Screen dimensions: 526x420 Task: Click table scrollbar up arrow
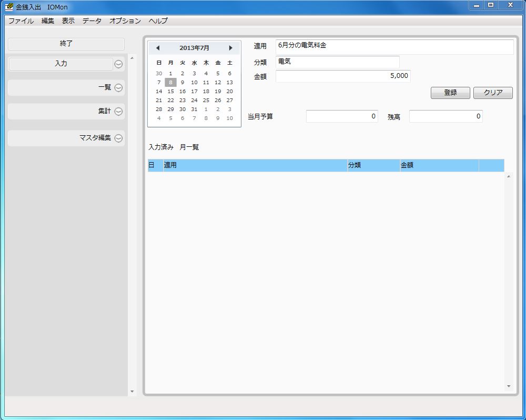coord(509,177)
